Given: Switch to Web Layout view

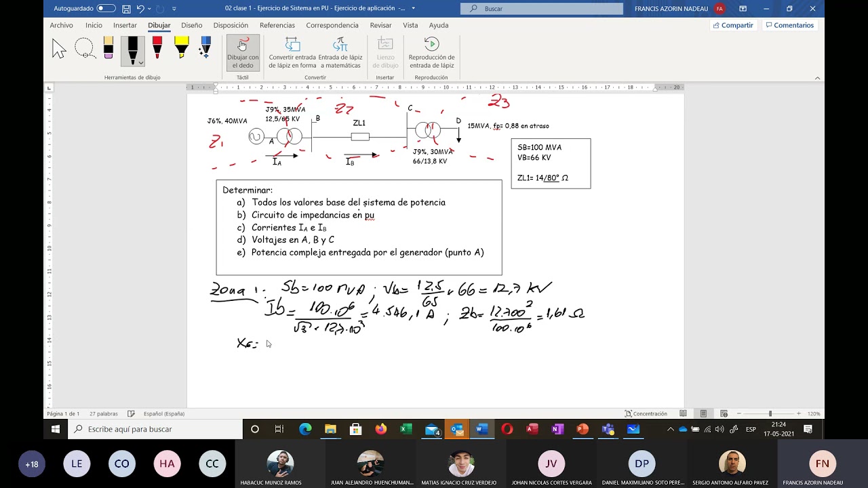Looking at the screenshot, I should (724, 413).
